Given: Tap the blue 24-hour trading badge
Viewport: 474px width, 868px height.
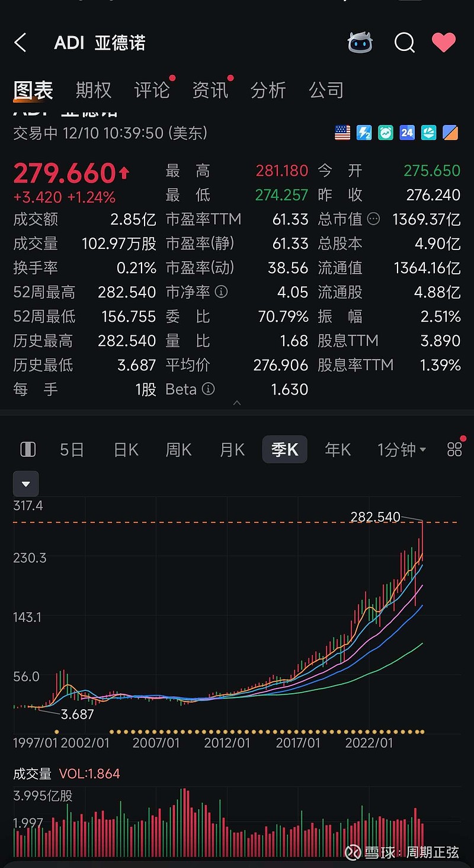Looking at the screenshot, I should click(407, 133).
